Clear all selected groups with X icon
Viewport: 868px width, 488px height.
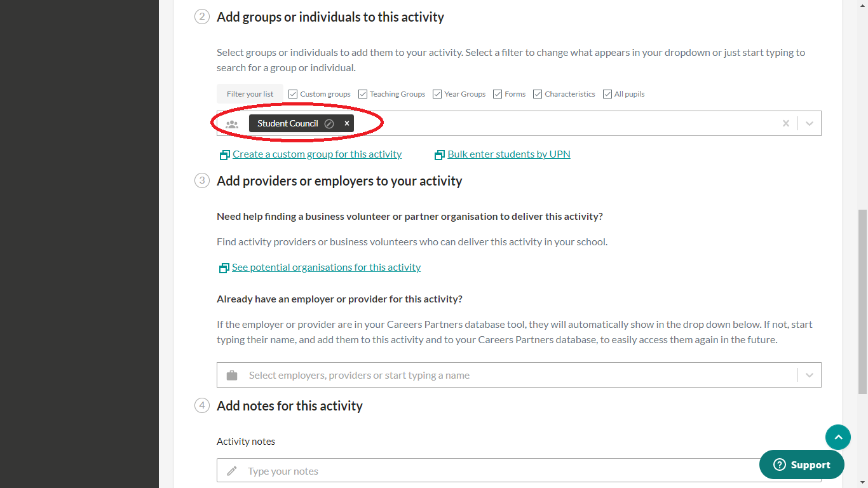[x=786, y=124]
